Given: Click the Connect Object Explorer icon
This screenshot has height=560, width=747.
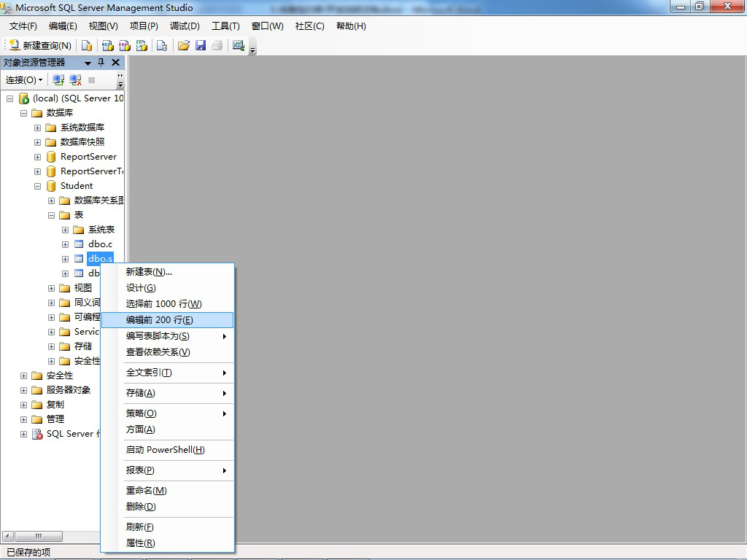Looking at the screenshot, I should pos(58,80).
